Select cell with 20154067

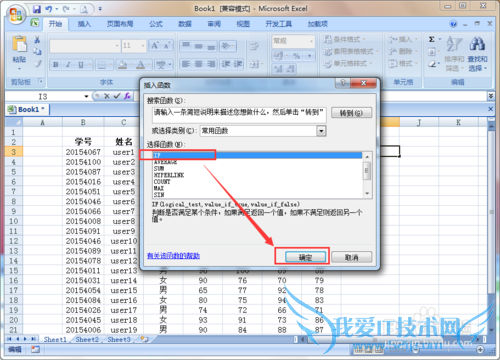(83, 152)
